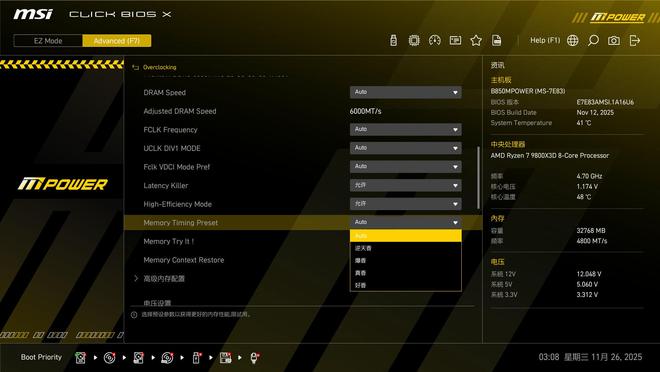This screenshot has height=372, width=660.
Task: Collapse the Memory Timing Preset dropdown
Action: (405, 222)
